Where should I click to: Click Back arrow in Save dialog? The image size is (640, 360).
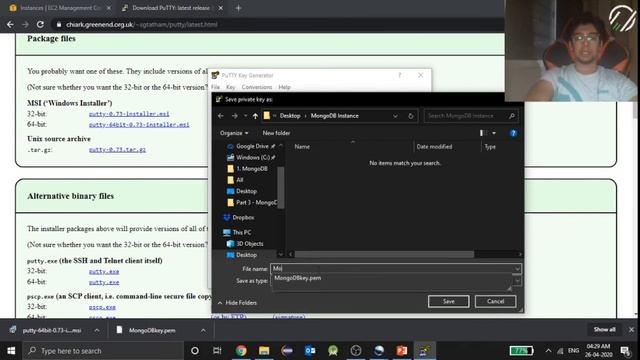[221, 116]
